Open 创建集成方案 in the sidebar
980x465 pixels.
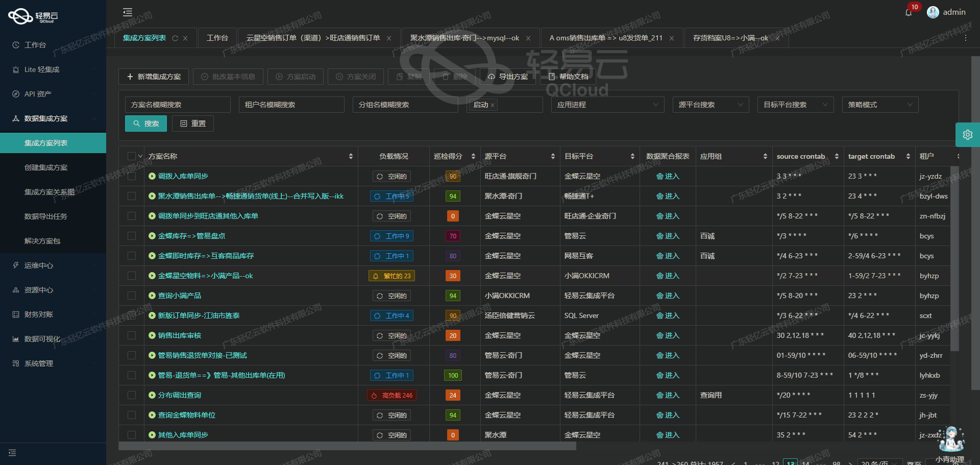pyautogui.click(x=53, y=167)
